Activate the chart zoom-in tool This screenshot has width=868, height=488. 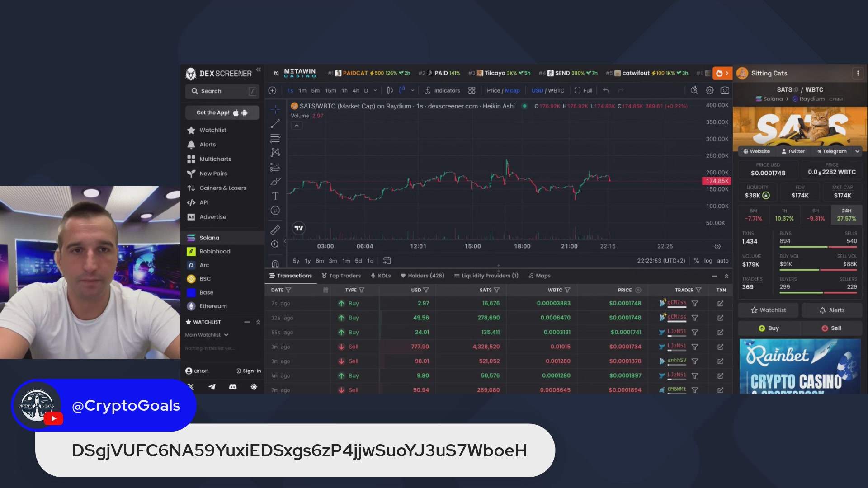[275, 244]
